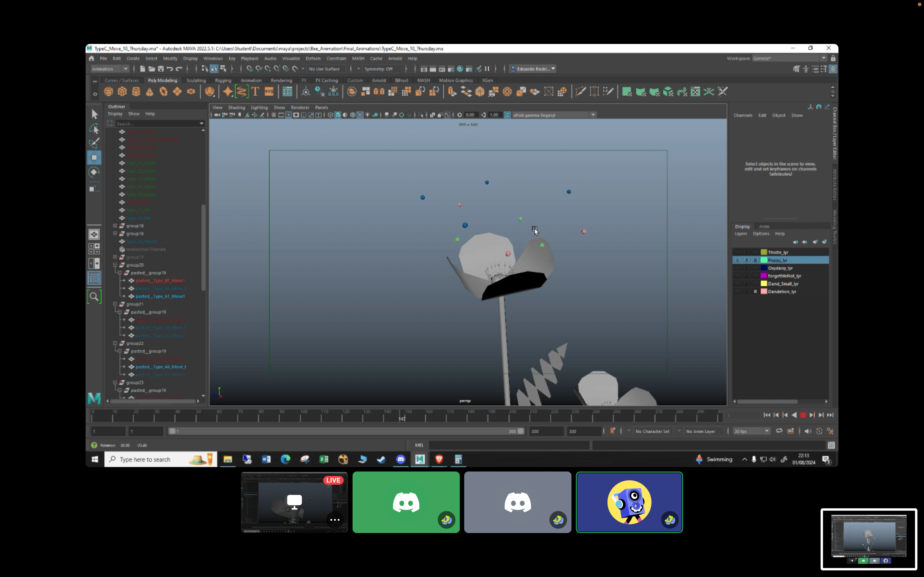Toggle visibility V box of Poppy_lyr

click(737, 260)
